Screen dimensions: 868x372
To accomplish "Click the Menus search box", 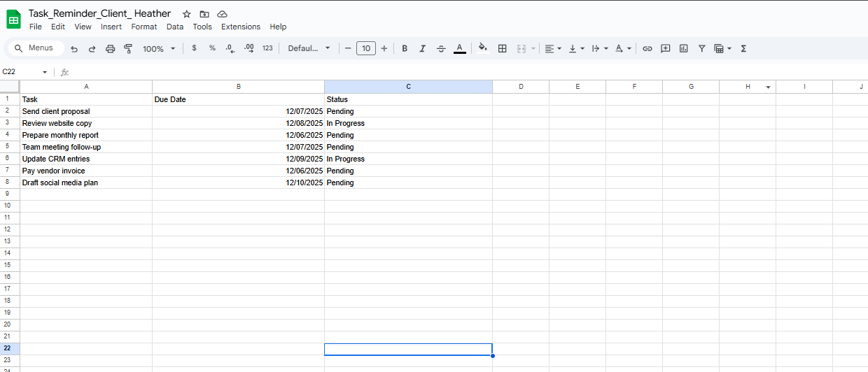I will [x=35, y=48].
